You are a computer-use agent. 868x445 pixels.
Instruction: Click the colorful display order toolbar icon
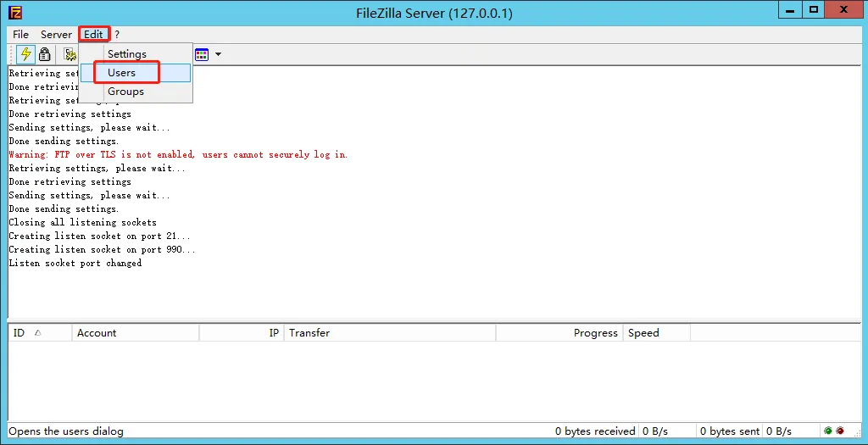pos(202,54)
